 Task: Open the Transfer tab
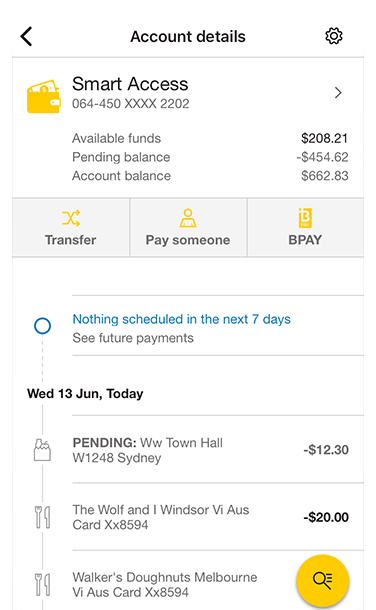coord(71,228)
